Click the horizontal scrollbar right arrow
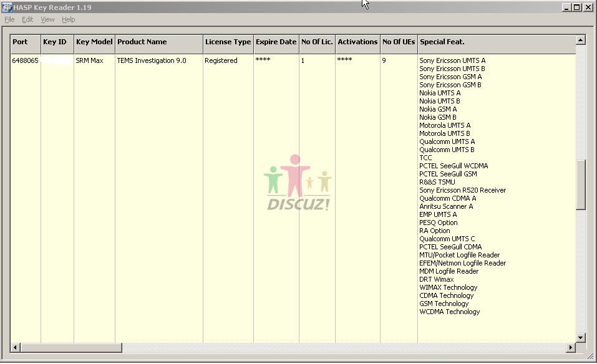The width and height of the screenshot is (597, 364). (570, 347)
